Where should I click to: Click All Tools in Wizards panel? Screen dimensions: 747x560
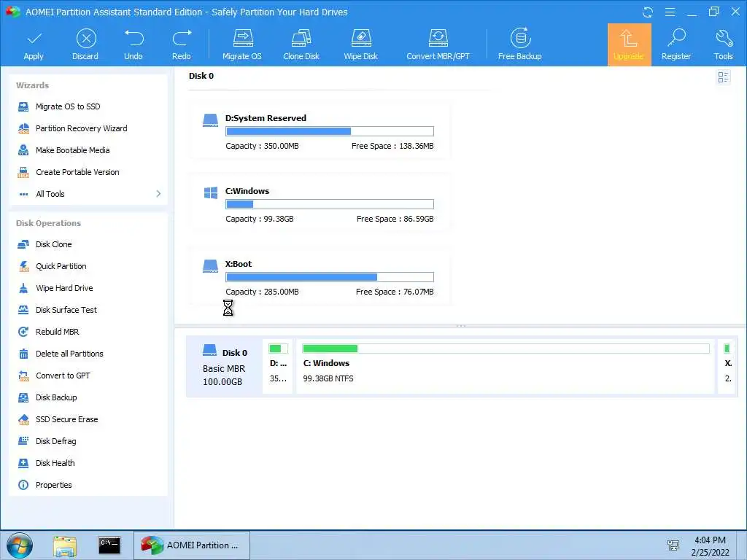click(50, 194)
